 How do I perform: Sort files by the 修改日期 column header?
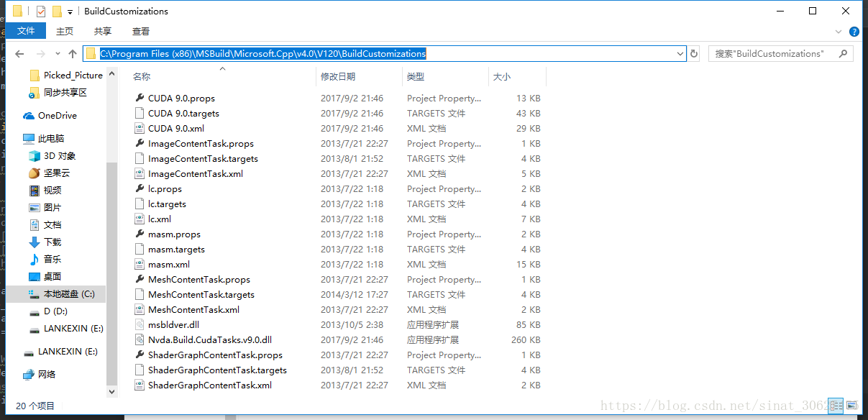338,76
